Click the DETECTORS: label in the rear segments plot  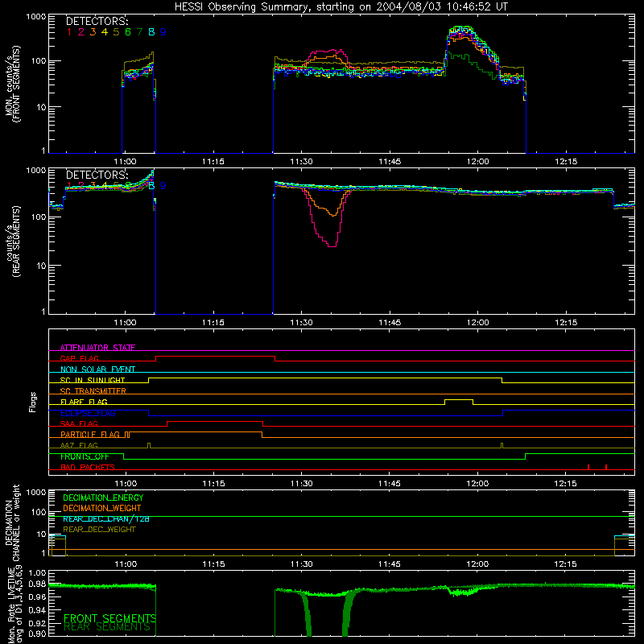pyautogui.click(x=97, y=175)
